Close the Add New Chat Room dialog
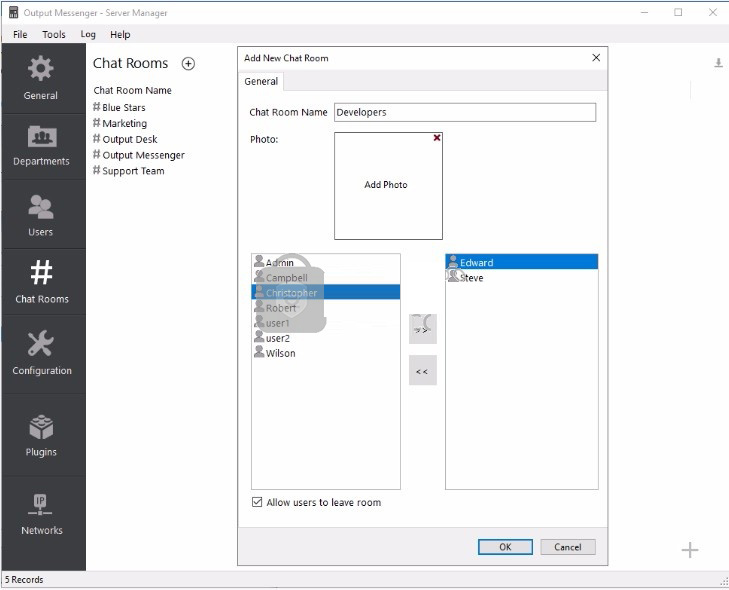This screenshot has height=590, width=729. pyautogui.click(x=596, y=58)
